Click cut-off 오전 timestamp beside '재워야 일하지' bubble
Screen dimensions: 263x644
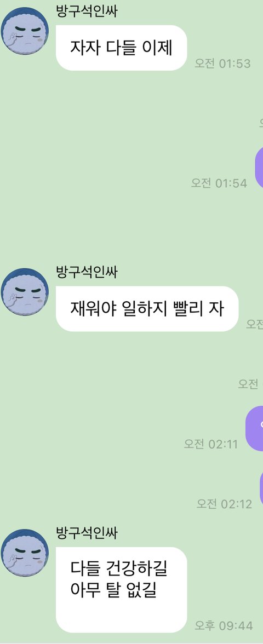pos(254,324)
